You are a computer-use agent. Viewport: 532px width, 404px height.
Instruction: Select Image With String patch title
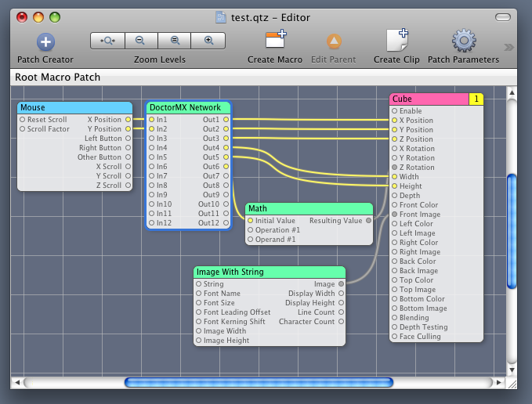point(270,272)
